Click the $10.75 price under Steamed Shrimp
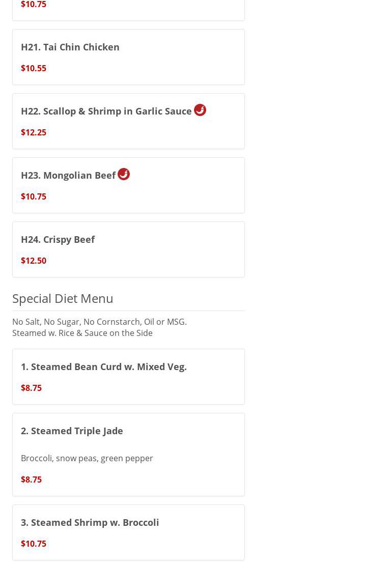This screenshot has width=392, height=563. tap(34, 544)
